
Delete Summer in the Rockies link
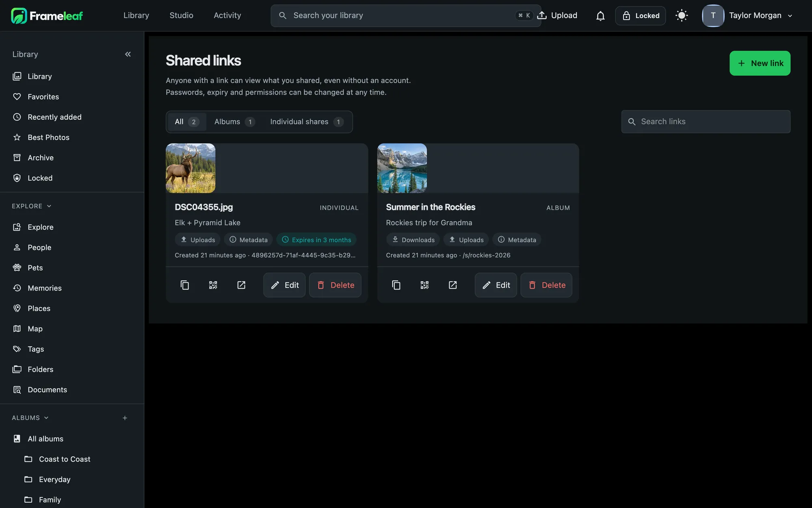(546, 285)
